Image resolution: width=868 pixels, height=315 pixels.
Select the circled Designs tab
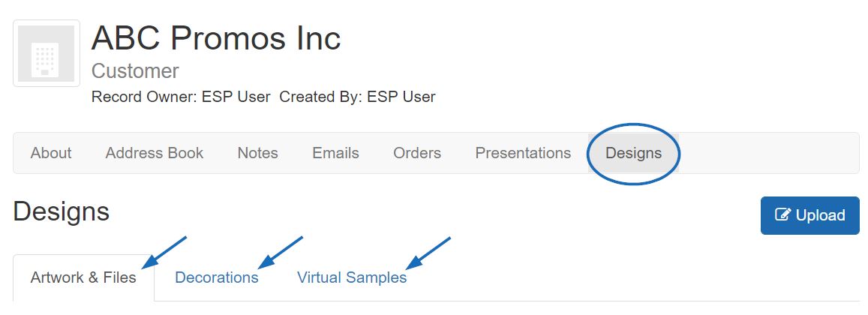[x=633, y=153]
